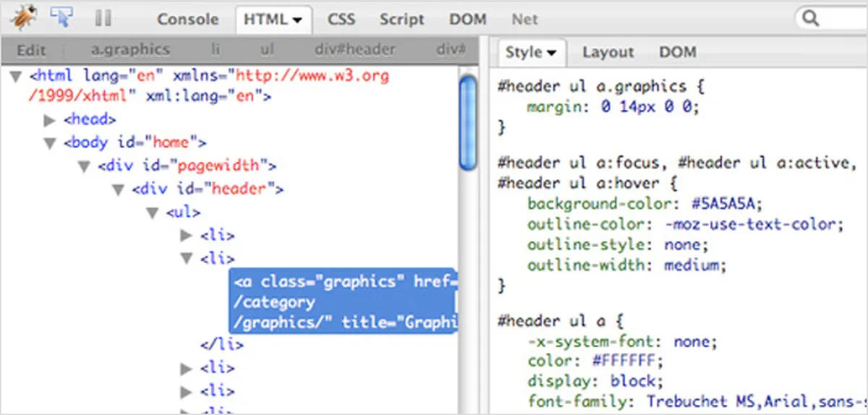Collapse the body id="home" node
The height and width of the screenshot is (415, 868).
pyautogui.click(x=49, y=143)
